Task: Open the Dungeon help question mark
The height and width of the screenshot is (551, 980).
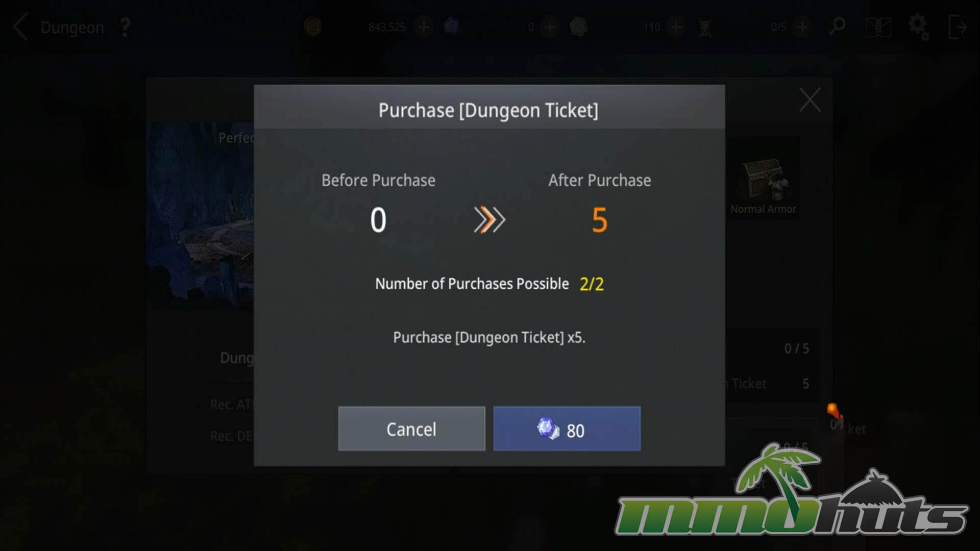Action: click(125, 27)
